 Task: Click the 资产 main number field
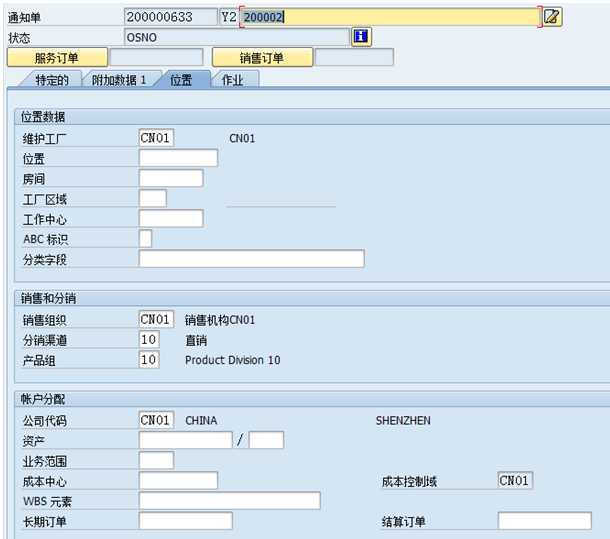coord(186,441)
